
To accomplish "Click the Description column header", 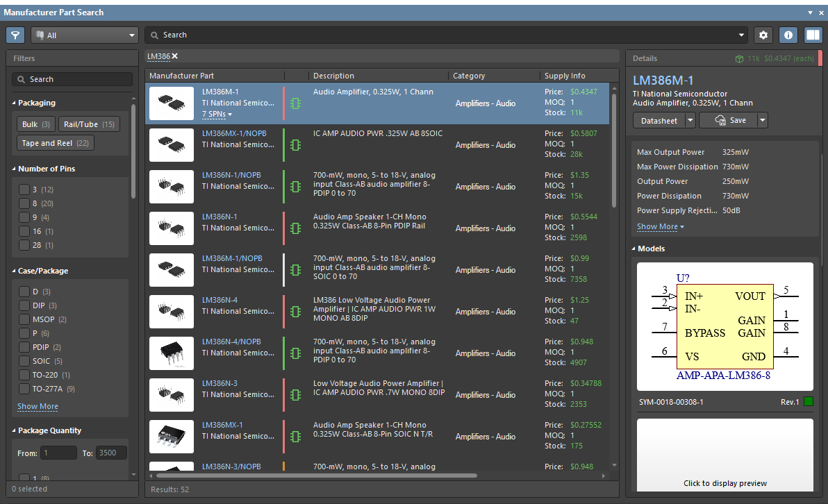I will pyautogui.click(x=333, y=76).
